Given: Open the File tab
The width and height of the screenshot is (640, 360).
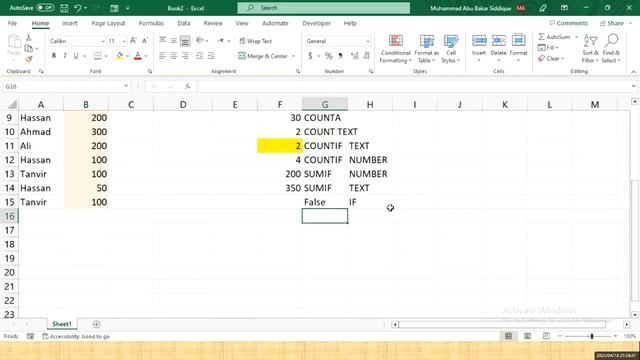Looking at the screenshot, I should tap(12, 23).
